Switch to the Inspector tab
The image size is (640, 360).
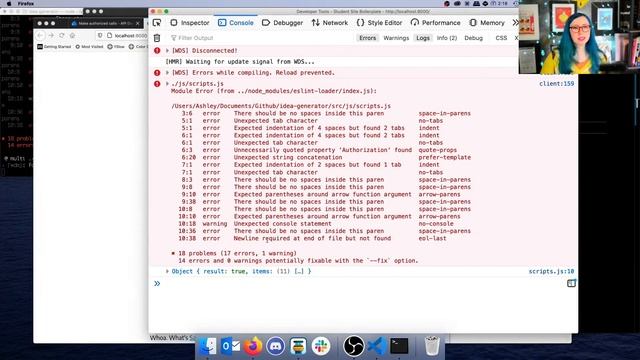tap(190, 23)
